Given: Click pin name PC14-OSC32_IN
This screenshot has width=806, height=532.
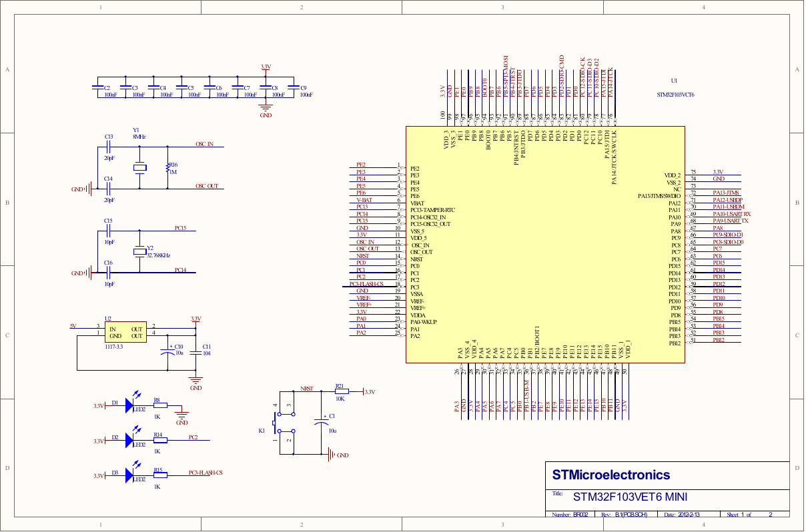Looking at the screenshot, I should pyautogui.click(x=428, y=217).
